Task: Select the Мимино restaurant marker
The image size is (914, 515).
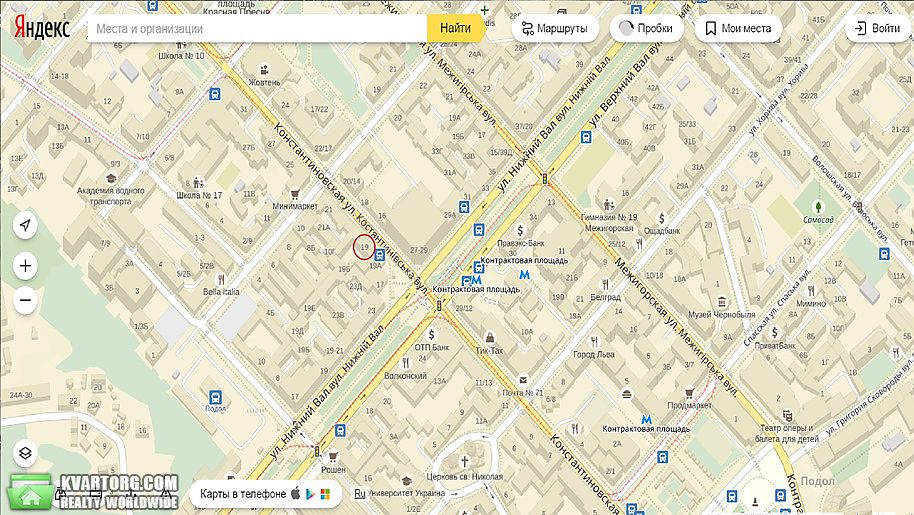Action: point(811,291)
